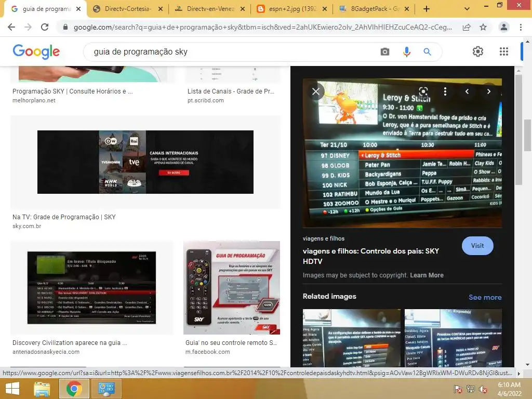Switch to espn+2.jpg tab
The height and width of the screenshot is (399, 532).
(x=292, y=9)
